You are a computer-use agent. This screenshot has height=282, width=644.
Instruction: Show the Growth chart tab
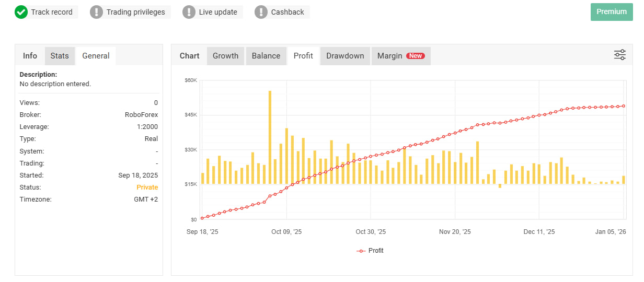[225, 56]
